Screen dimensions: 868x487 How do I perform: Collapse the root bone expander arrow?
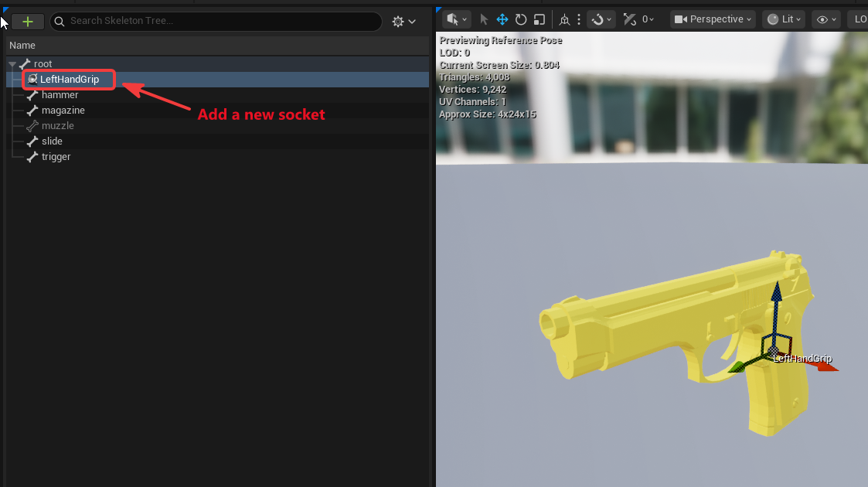coord(12,64)
